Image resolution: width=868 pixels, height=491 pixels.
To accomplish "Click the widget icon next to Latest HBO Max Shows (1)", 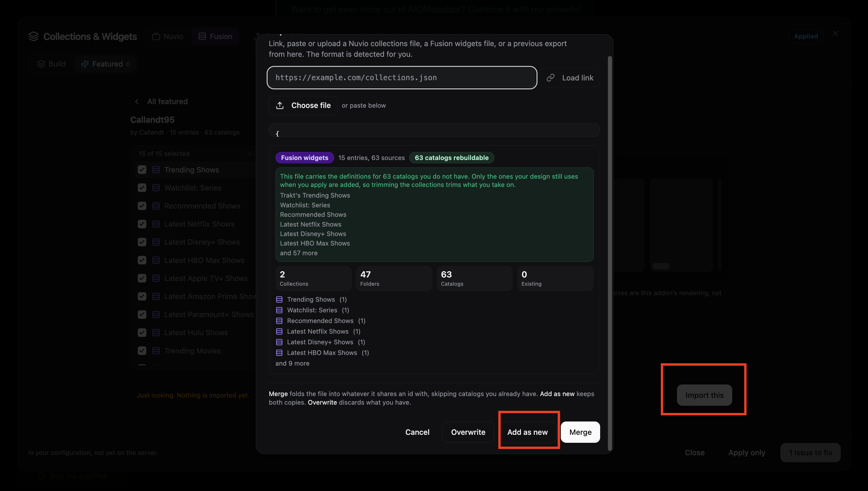I will coord(279,353).
